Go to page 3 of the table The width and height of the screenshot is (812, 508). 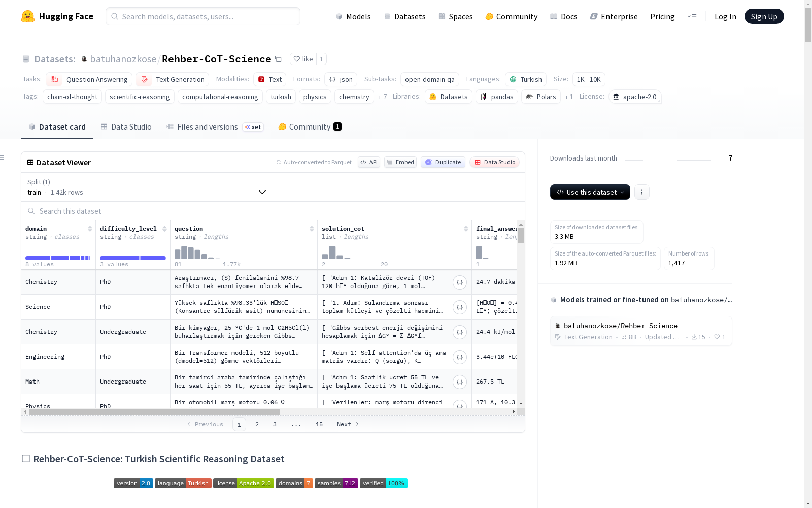coord(275,424)
